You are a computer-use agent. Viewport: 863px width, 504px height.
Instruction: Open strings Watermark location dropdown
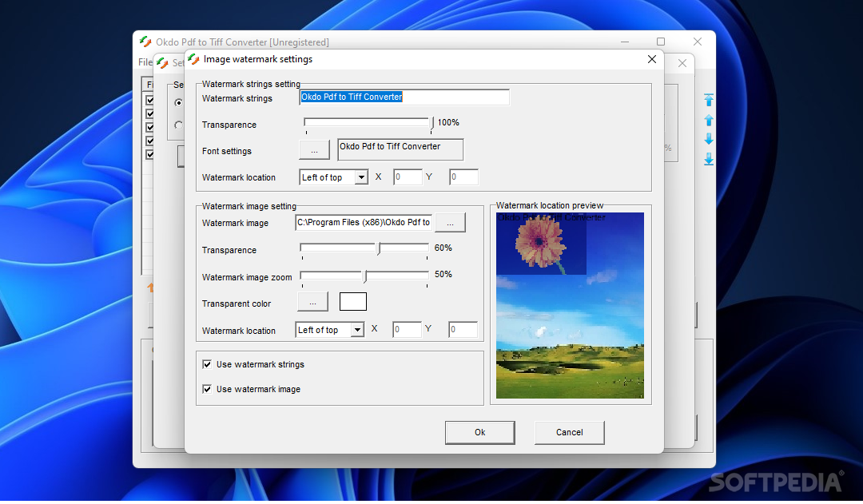pos(361,177)
